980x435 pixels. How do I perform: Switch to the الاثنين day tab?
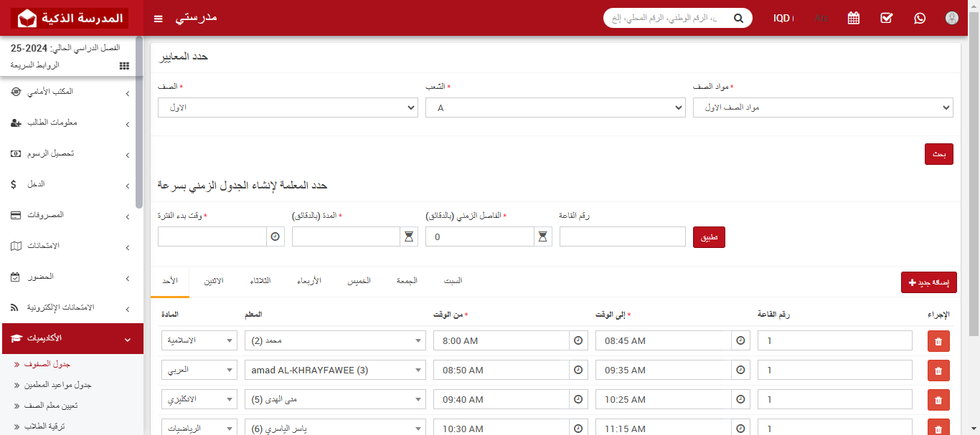[x=215, y=281]
